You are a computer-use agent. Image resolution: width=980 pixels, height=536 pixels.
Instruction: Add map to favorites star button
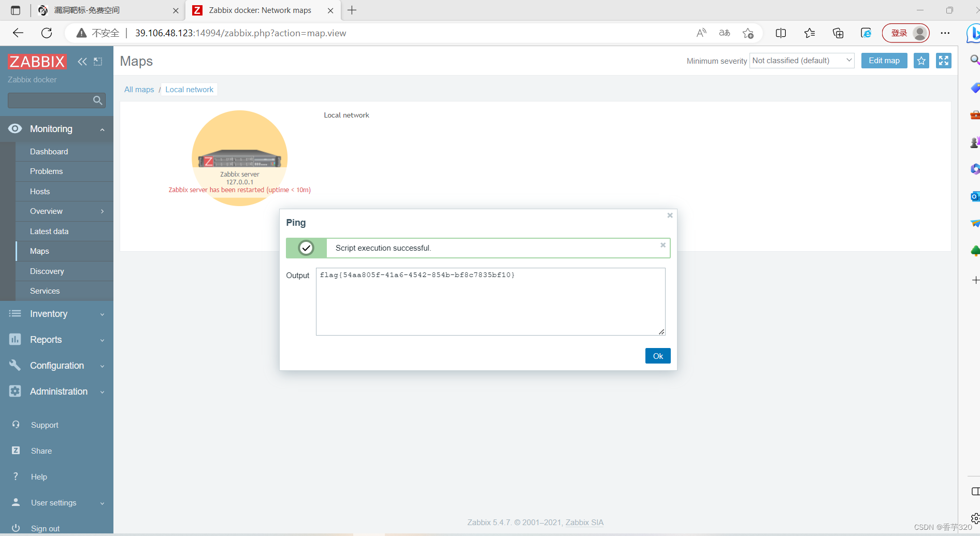pos(921,61)
